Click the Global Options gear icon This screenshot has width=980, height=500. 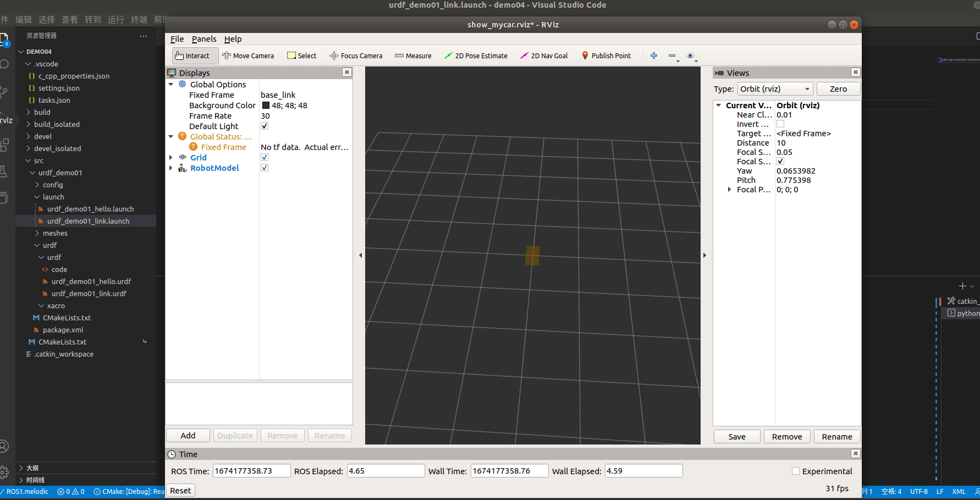183,84
